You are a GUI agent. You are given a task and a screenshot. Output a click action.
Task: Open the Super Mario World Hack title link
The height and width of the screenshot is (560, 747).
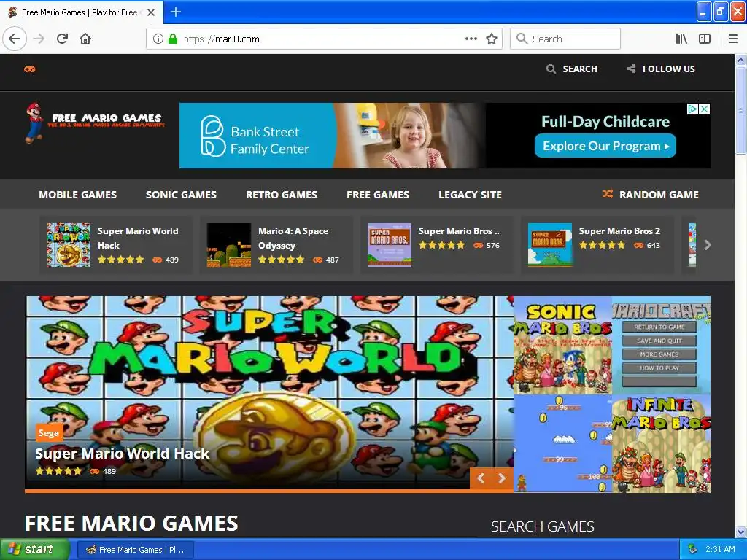[x=138, y=238]
